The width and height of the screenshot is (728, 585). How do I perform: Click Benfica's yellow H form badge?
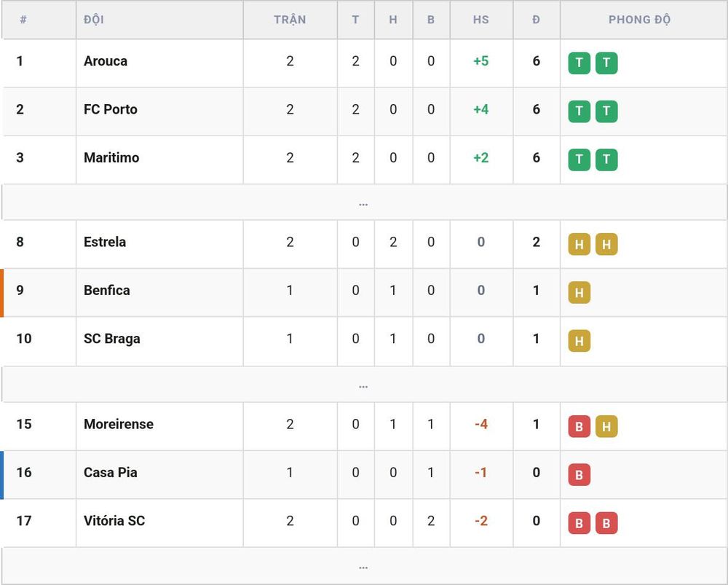pos(579,292)
